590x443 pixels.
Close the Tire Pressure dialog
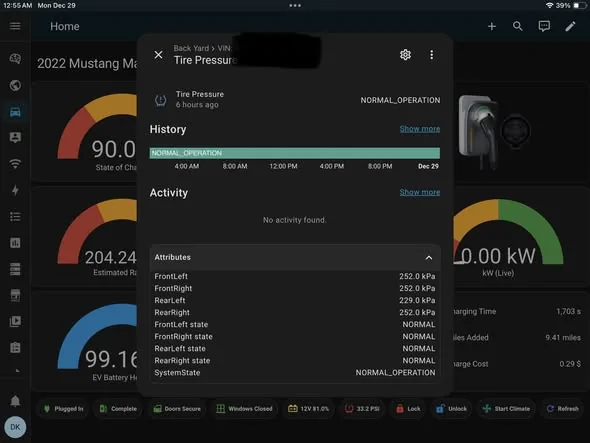click(x=158, y=55)
